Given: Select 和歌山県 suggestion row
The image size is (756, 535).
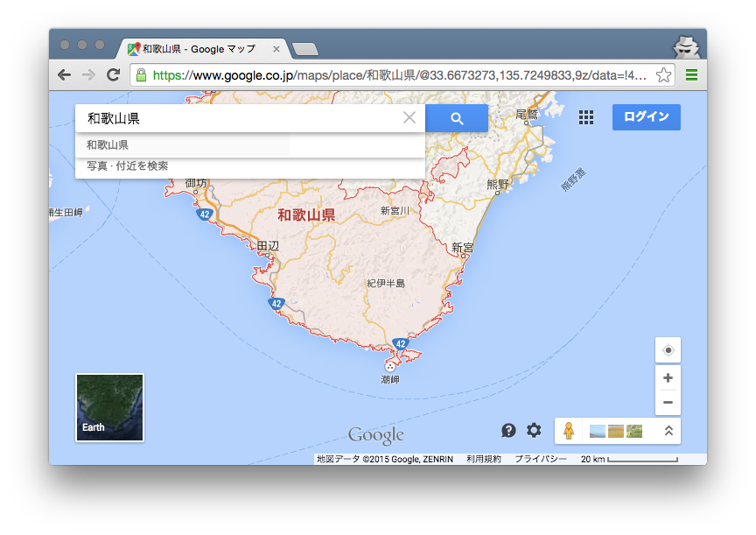Looking at the screenshot, I should click(250, 144).
